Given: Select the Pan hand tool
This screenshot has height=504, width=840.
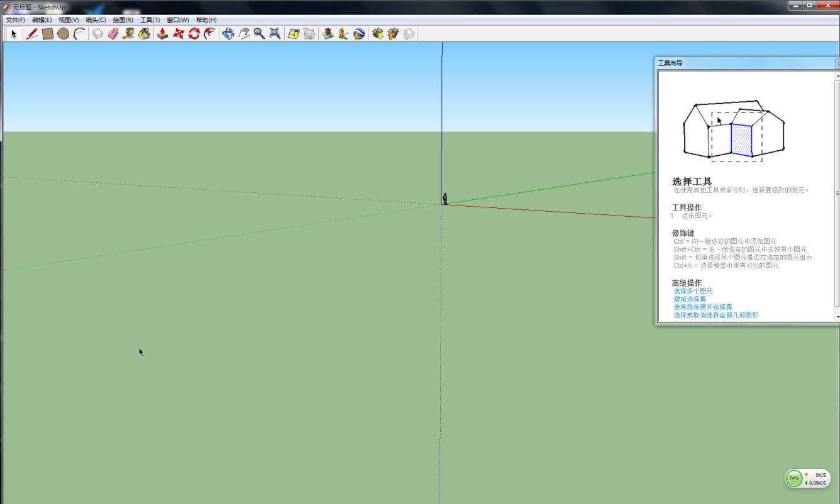Looking at the screenshot, I should tap(243, 34).
